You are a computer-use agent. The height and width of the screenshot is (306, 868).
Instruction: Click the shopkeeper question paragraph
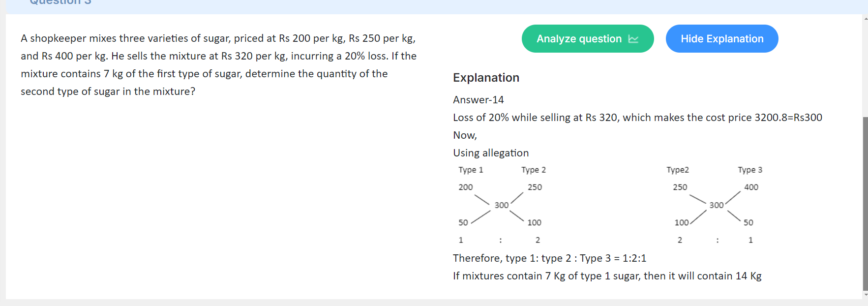click(218, 65)
